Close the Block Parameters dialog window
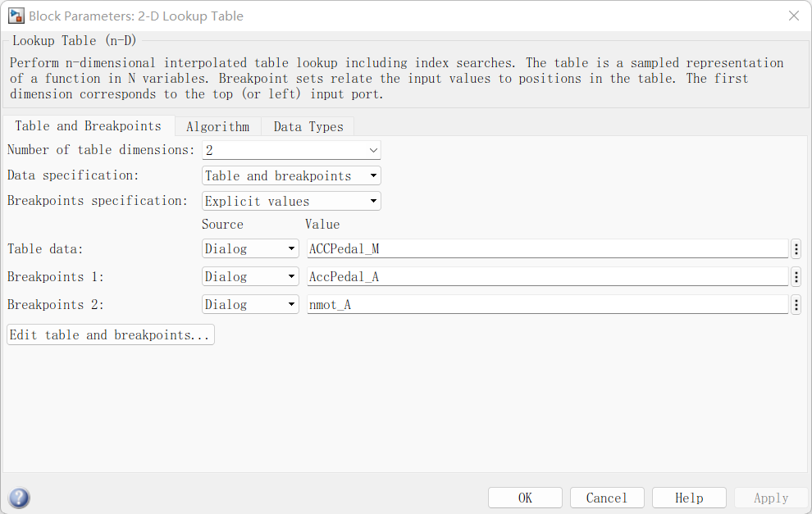812x514 pixels. 793,16
